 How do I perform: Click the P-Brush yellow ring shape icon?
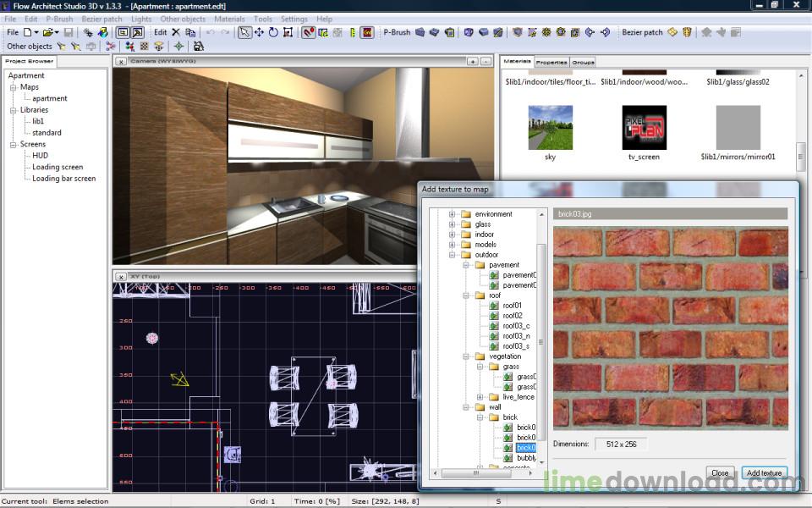click(561, 32)
